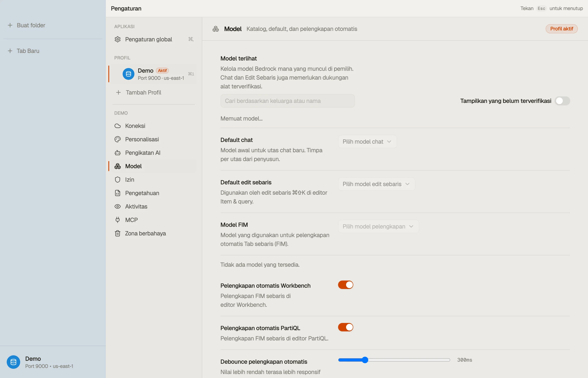Expand the Pilih model edit sebaris dropdown
The image size is (588, 378).
pyautogui.click(x=377, y=184)
